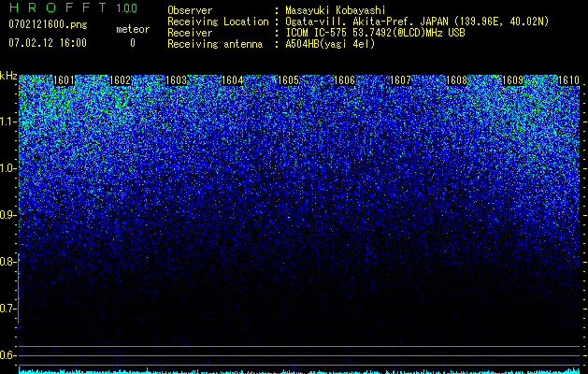The image size is (588, 374).
Task: Select ICOM IC-575 53.7492 MHz USB text
Action: tap(375, 33)
